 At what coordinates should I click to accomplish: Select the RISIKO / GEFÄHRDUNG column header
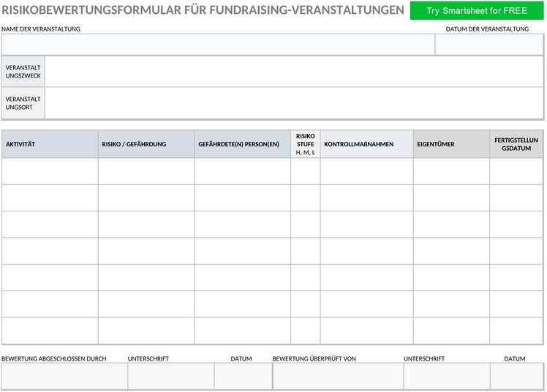pyautogui.click(x=146, y=144)
